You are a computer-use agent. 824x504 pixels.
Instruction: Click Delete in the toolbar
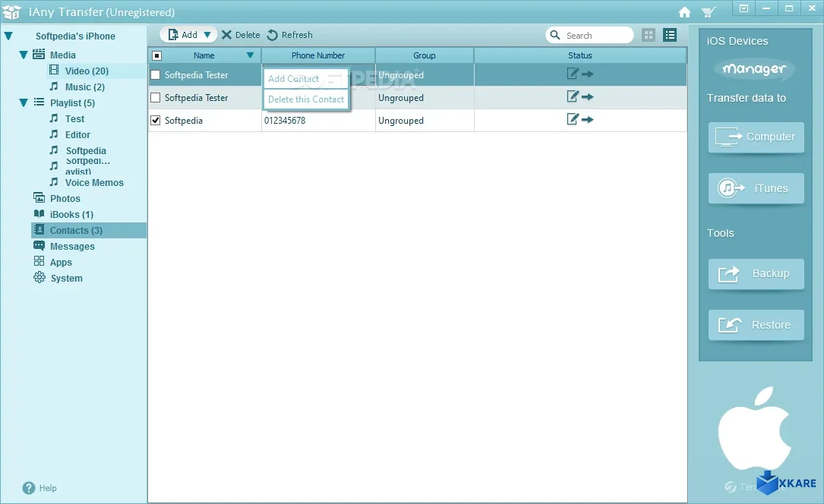pos(241,35)
